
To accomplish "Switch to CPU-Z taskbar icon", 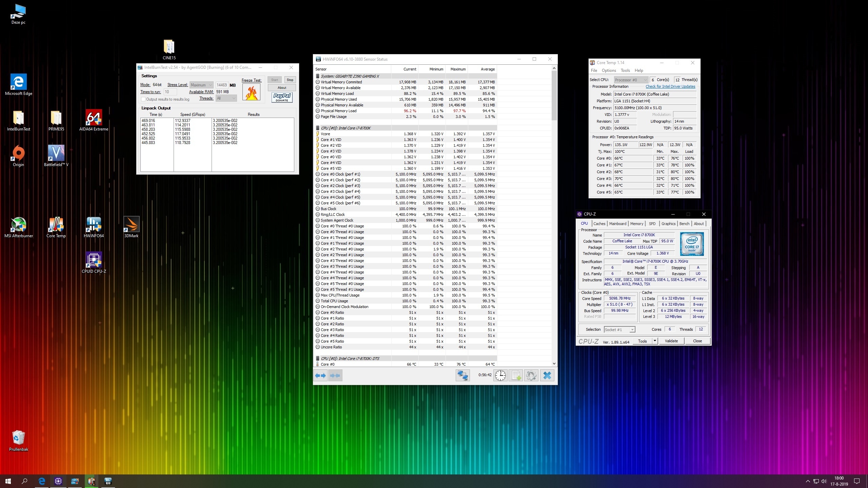I will point(58,481).
